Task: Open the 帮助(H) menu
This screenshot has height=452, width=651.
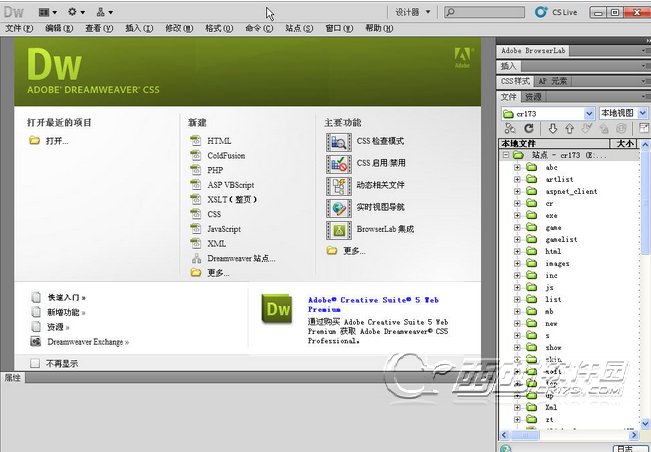Action: coord(379,28)
